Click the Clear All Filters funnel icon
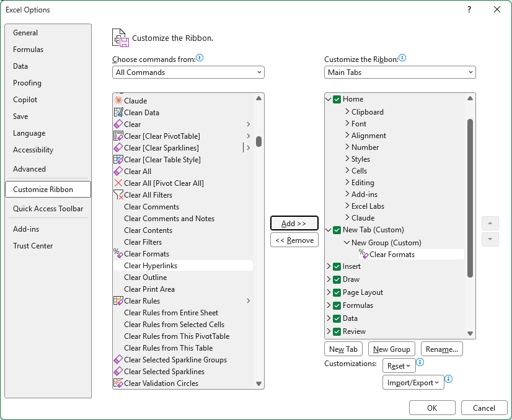Viewport: 512px width, 420px height. (x=118, y=195)
